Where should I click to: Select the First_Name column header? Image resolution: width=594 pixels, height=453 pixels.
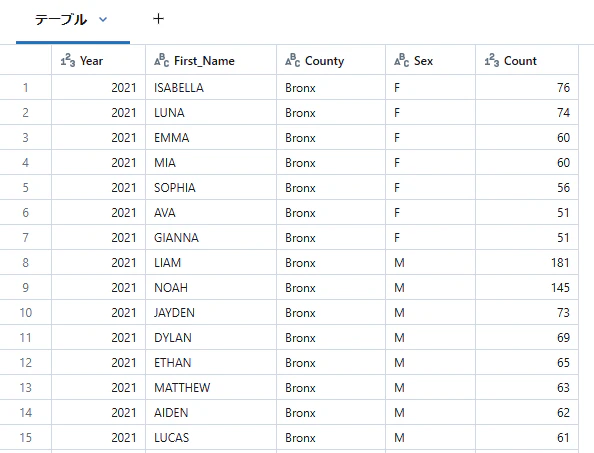tap(211, 60)
